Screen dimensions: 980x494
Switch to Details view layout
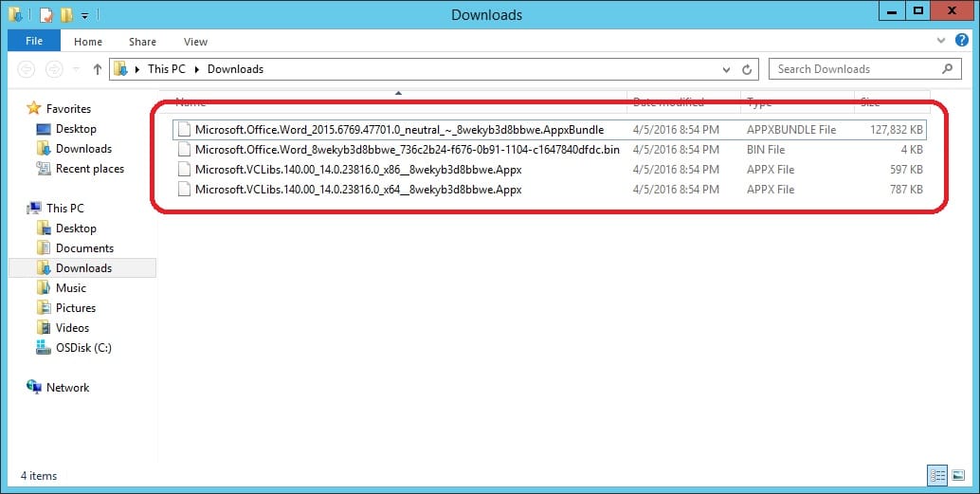point(937,476)
